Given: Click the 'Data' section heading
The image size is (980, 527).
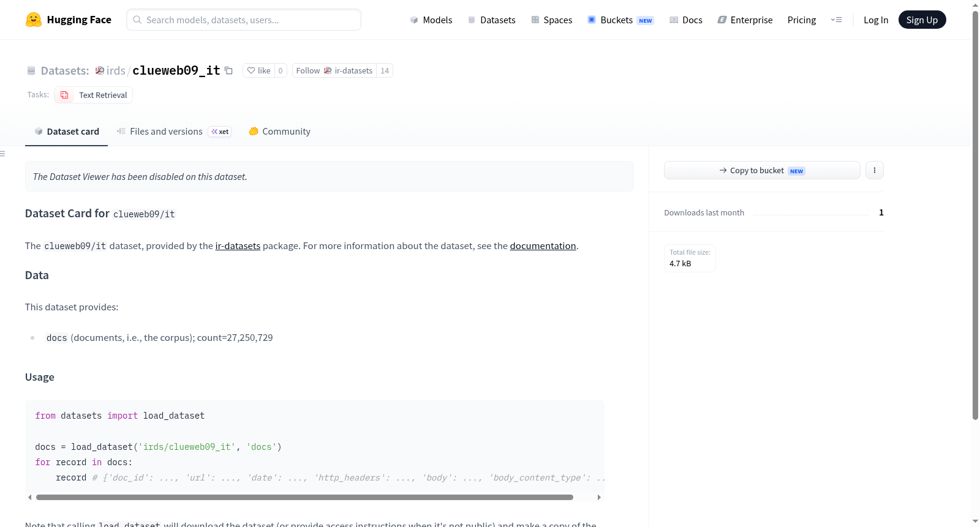Looking at the screenshot, I should pos(37,275).
